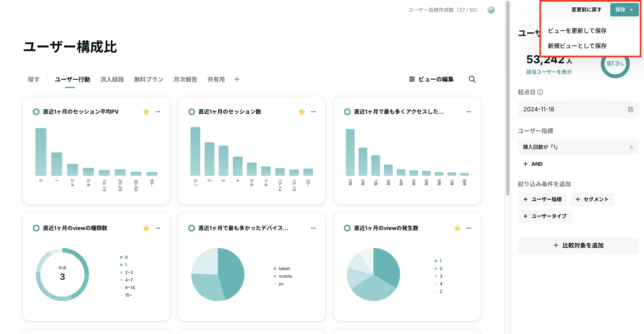Click 15~ legend entry in viewの種類数
The height and width of the screenshot is (334, 644).
(x=126, y=295)
